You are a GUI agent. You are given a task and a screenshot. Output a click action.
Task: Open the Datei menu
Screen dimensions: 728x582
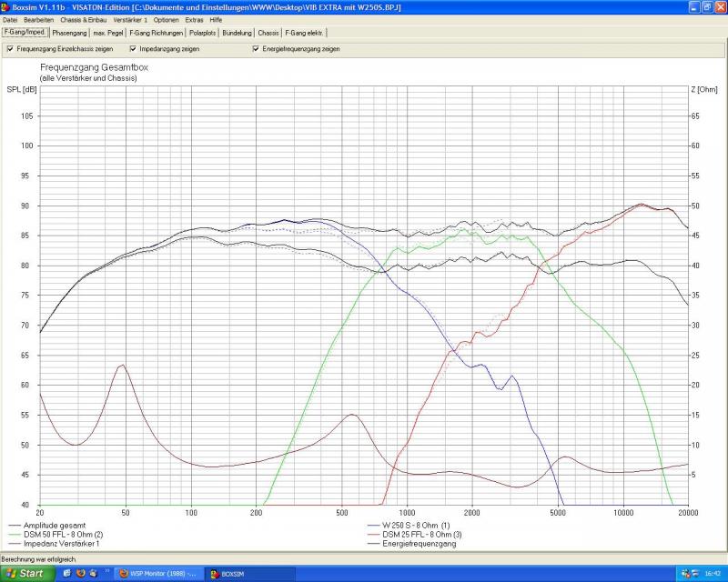(10, 19)
